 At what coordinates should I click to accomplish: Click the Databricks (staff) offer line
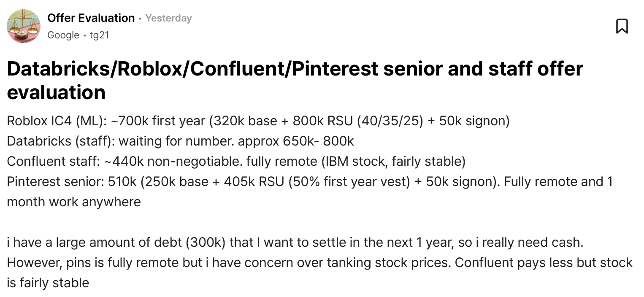(x=181, y=141)
